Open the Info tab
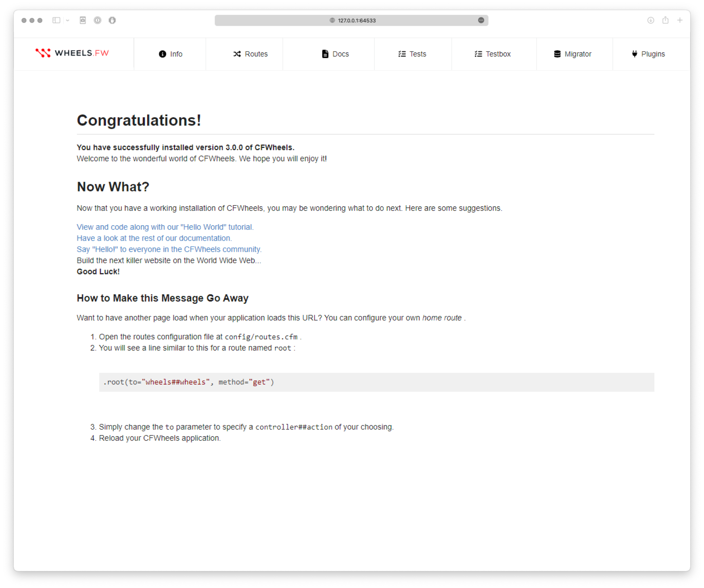This screenshot has height=588, width=704. 171,54
